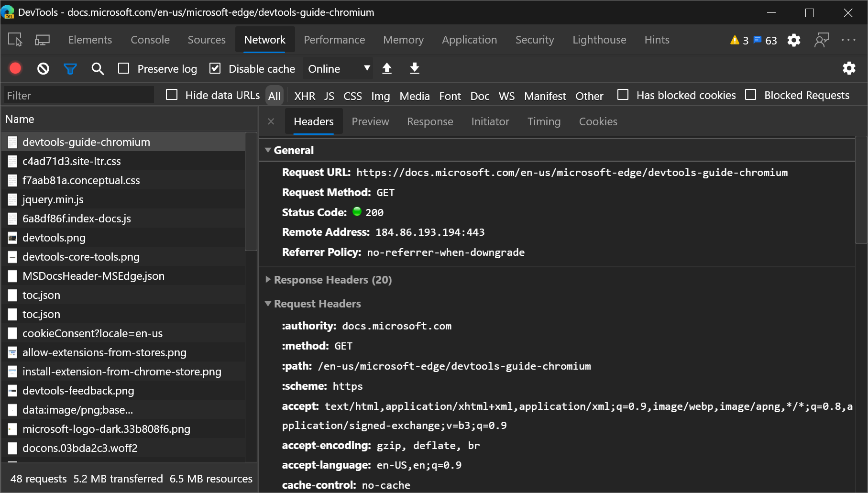Click the warnings count triangle icon
The image size is (868, 493).
click(x=735, y=40)
